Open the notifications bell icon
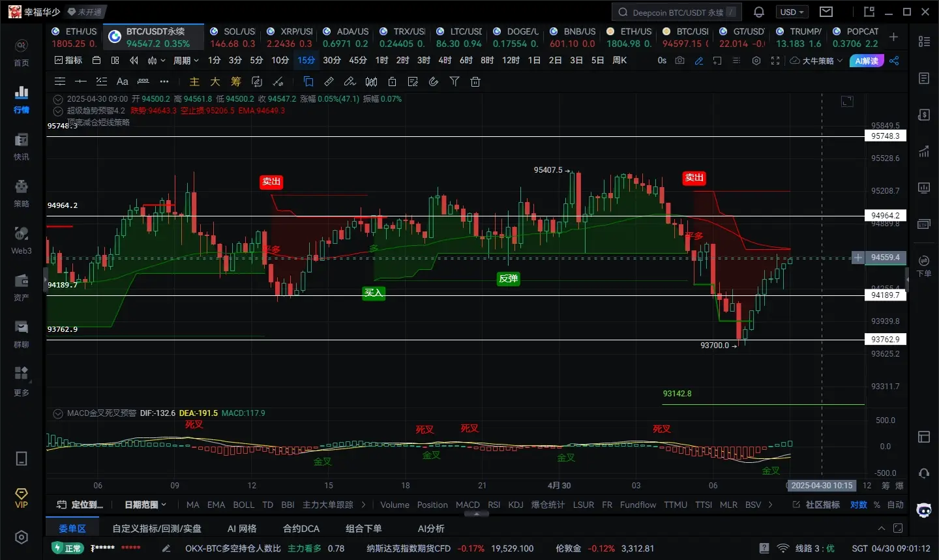The width and height of the screenshot is (939, 560). 759,12
